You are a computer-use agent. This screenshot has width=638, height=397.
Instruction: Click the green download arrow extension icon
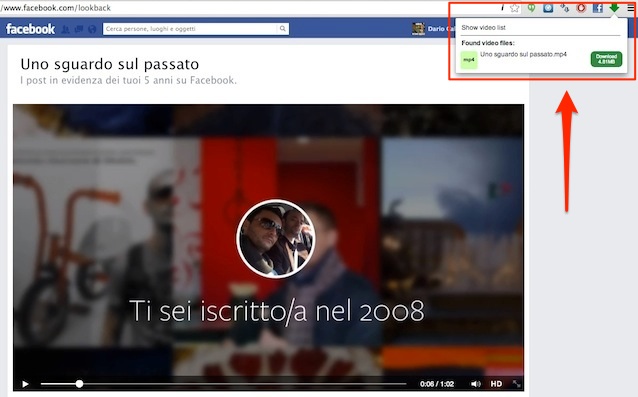point(614,8)
